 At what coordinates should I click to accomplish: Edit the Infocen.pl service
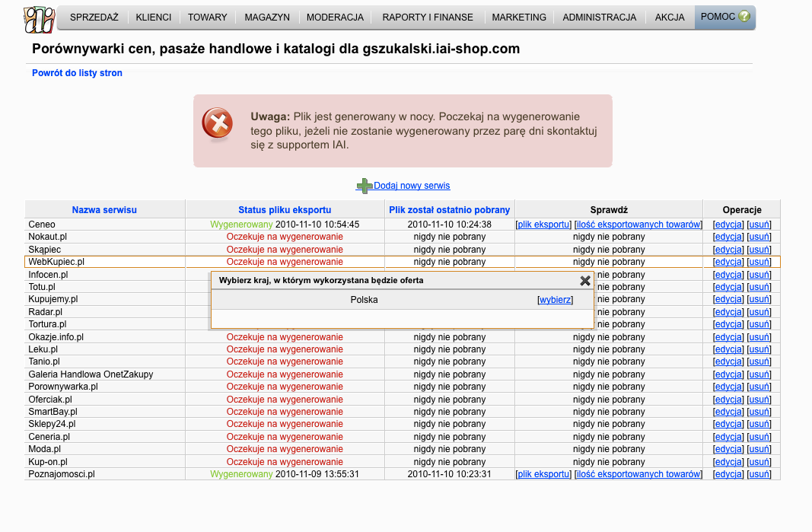pos(728,275)
